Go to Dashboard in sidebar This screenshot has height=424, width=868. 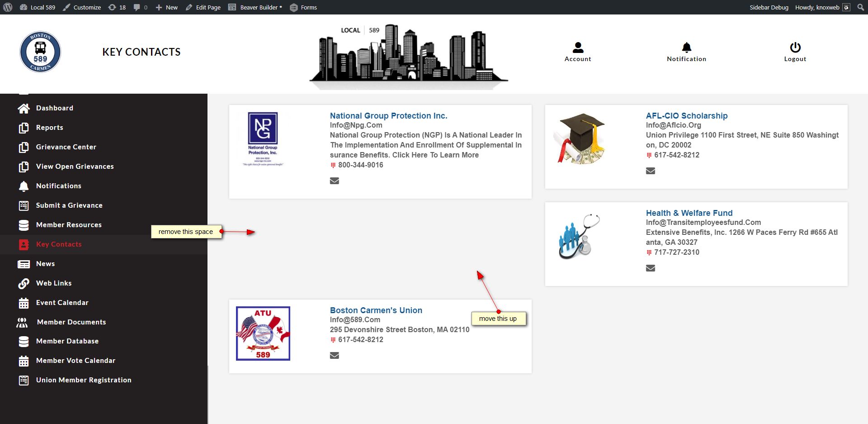tap(55, 108)
